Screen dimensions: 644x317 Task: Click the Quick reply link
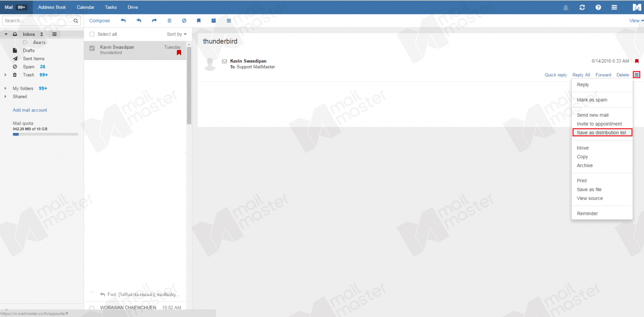click(555, 75)
